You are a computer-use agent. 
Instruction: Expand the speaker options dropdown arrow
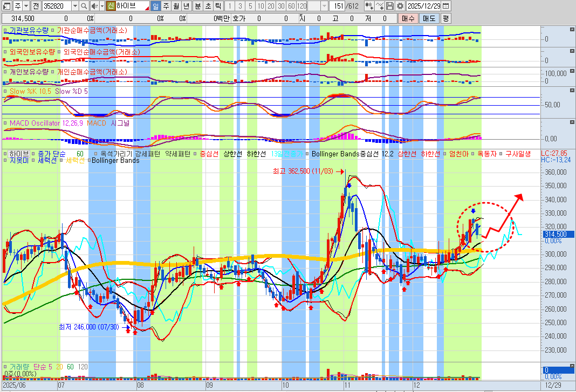click(102, 6)
